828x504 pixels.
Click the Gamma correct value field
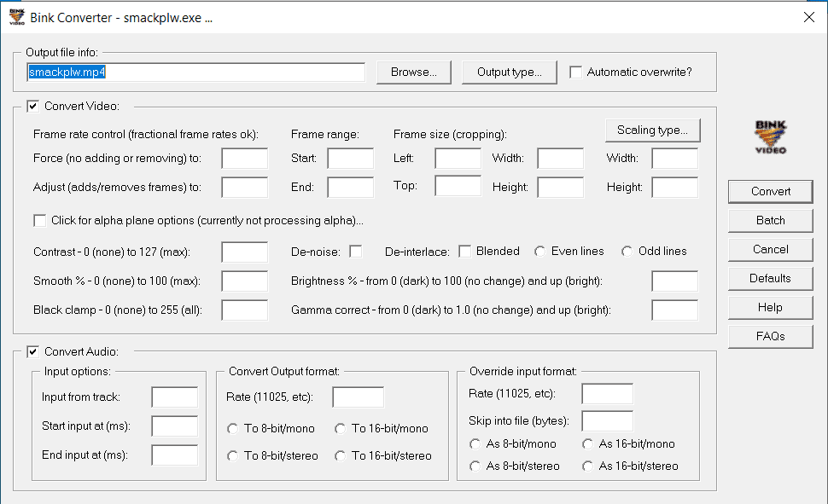tap(675, 310)
